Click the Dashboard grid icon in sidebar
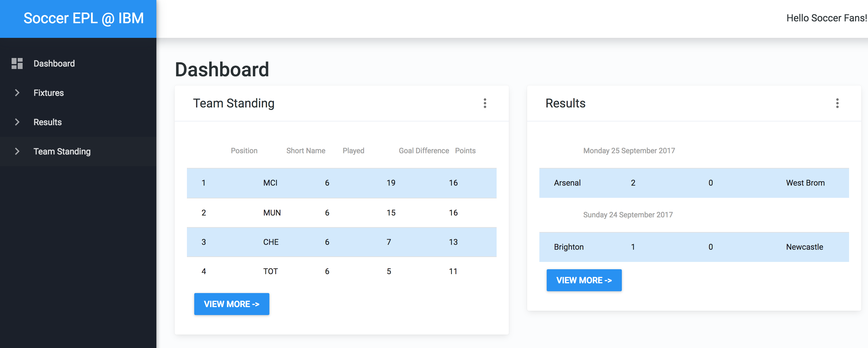Screen dimensions: 868x348 17,63
